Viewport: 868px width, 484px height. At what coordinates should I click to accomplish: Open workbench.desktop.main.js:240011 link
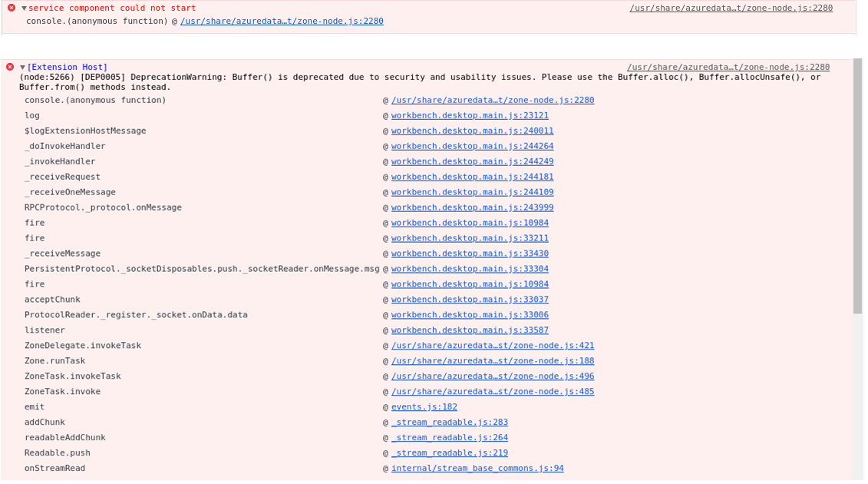472,131
